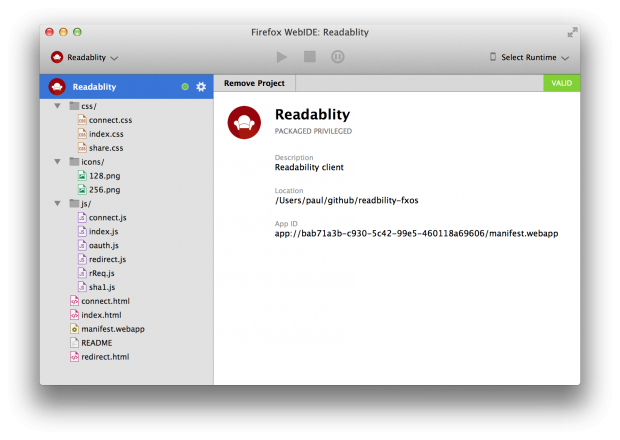
Task: Click the /Users/paul/github/readbility-fxos location path
Action: click(x=347, y=200)
